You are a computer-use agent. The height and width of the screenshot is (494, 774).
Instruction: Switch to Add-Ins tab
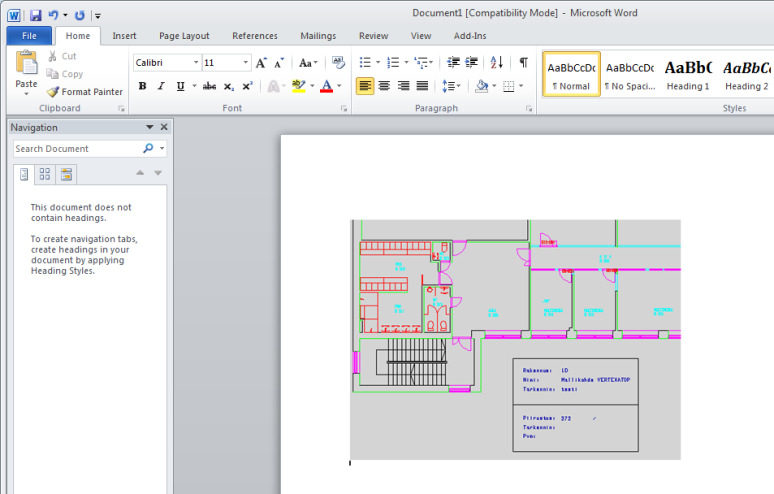pyautogui.click(x=470, y=36)
